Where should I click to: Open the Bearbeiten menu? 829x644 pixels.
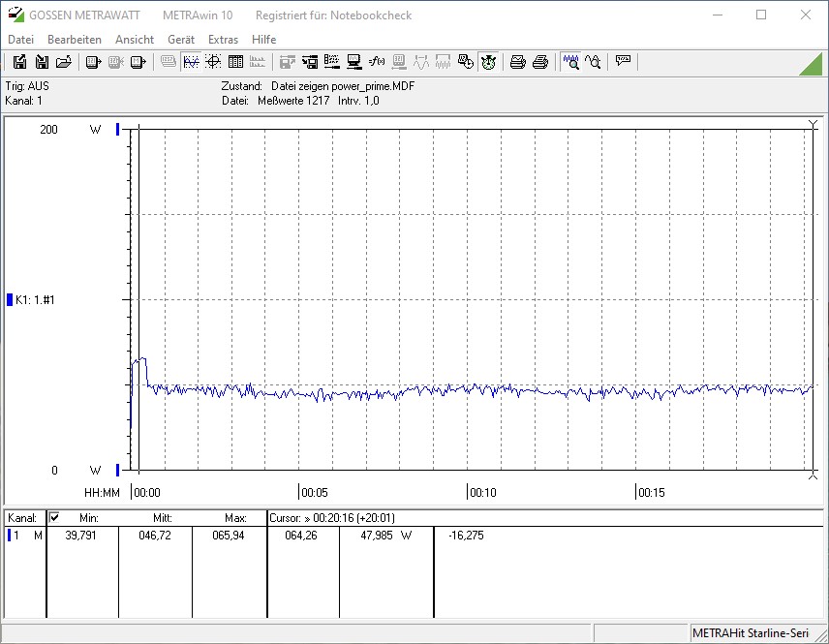pos(75,40)
